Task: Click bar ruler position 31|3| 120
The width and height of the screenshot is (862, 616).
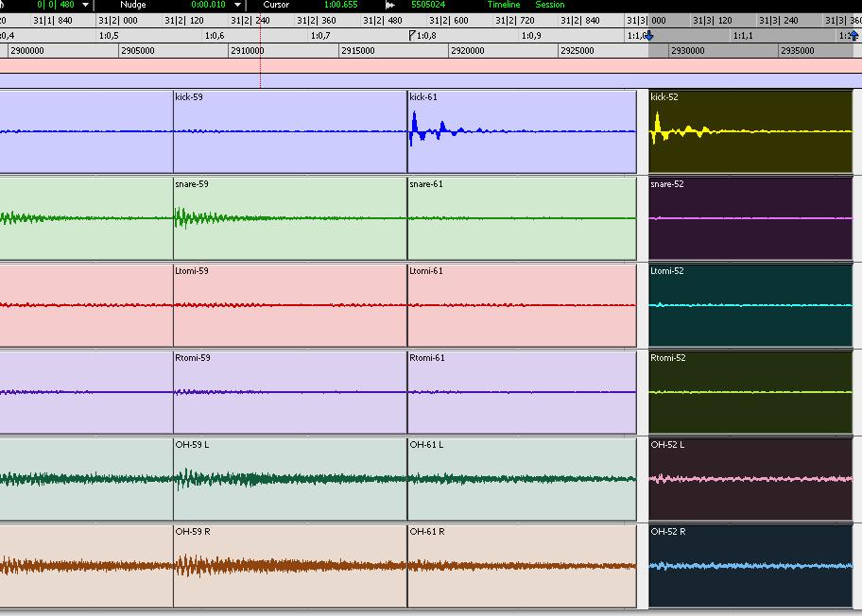Action: pyautogui.click(x=713, y=21)
